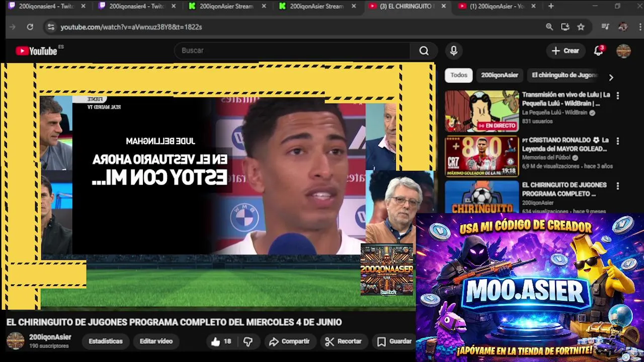Open the notifications bell

pyautogui.click(x=598, y=51)
